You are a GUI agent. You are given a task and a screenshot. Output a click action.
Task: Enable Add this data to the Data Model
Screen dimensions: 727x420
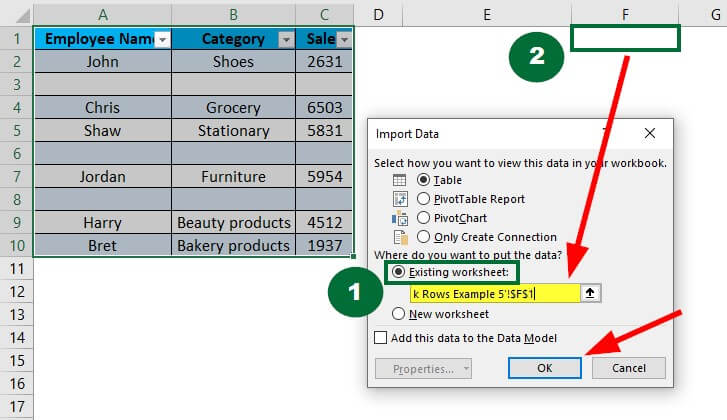click(381, 337)
